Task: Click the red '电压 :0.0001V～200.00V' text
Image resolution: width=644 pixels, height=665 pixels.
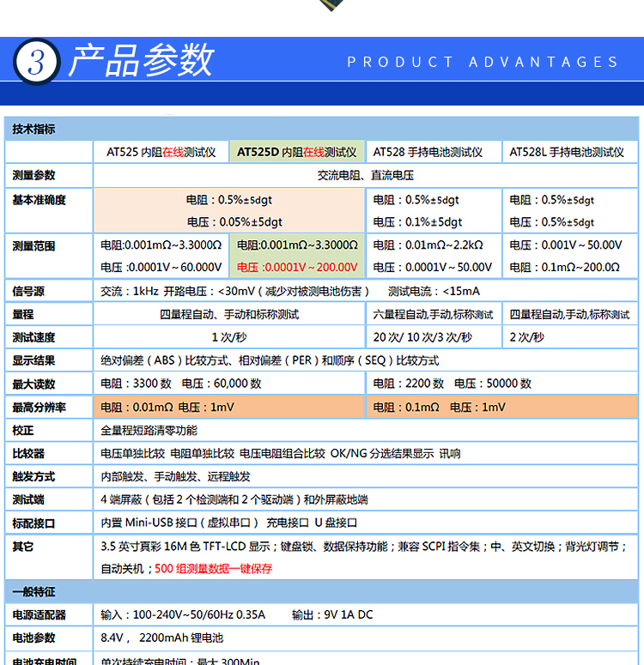Action: coord(297,267)
